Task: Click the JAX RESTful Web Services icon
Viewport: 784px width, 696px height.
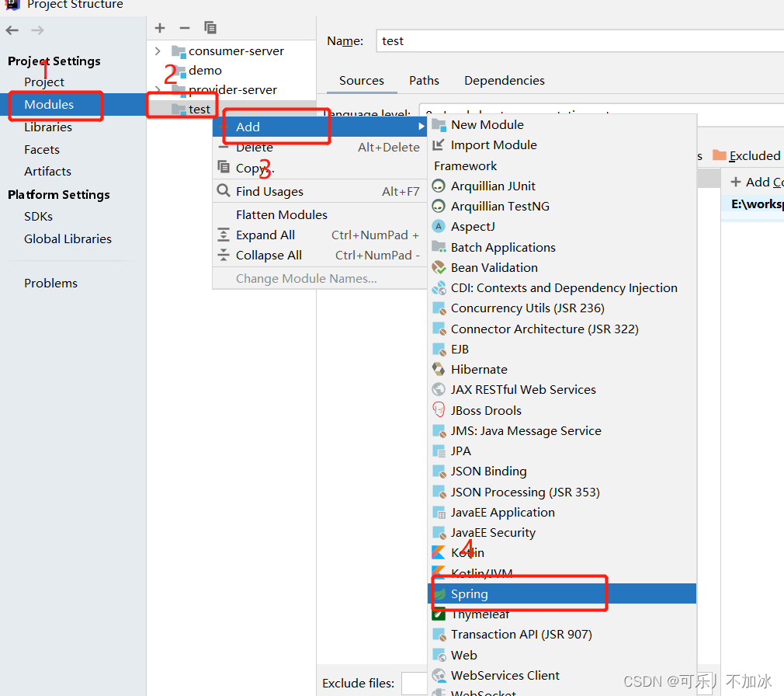Action: tap(439, 389)
